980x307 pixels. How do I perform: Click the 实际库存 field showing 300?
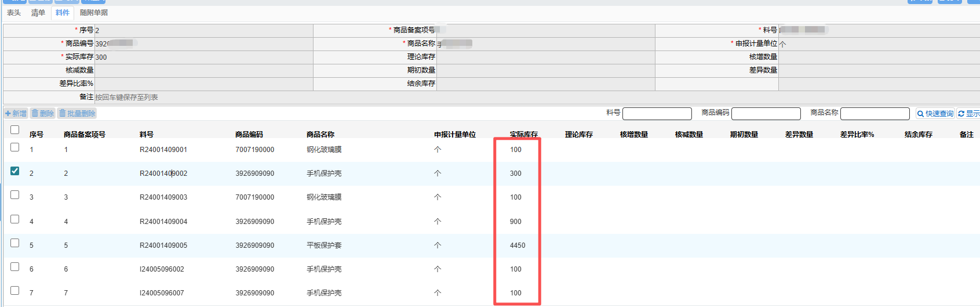(x=203, y=57)
